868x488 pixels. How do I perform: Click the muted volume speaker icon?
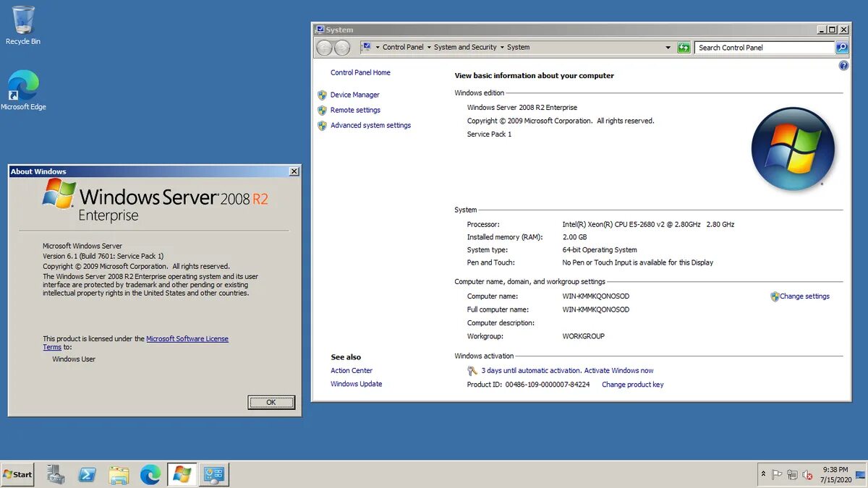pos(807,475)
